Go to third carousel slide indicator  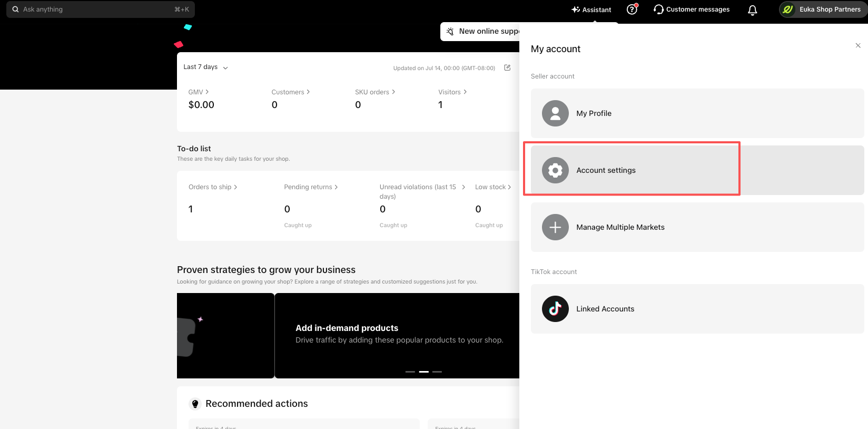[x=437, y=372]
